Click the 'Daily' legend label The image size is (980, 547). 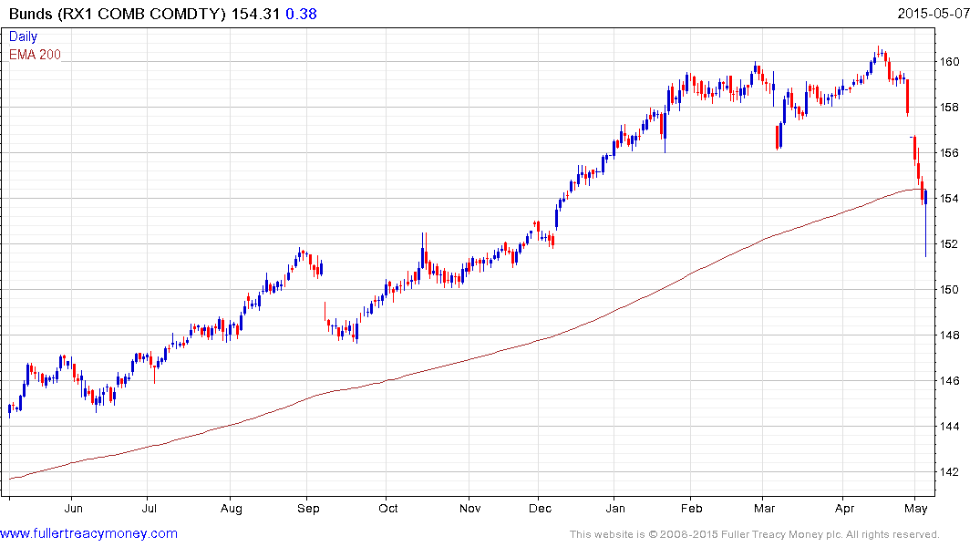tap(23, 36)
